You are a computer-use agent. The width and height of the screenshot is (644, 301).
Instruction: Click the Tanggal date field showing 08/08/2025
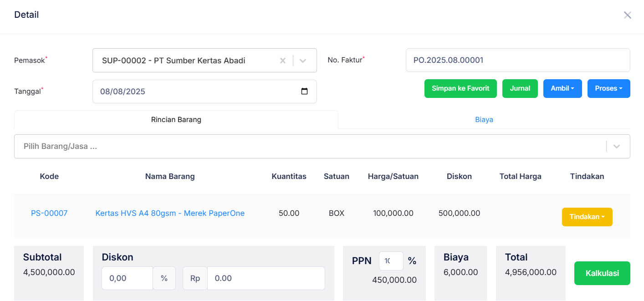[x=182, y=91]
